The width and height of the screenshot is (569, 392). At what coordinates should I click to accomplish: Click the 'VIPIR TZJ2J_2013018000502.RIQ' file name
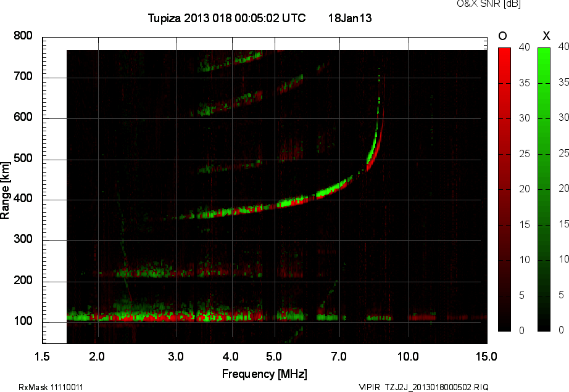pyautogui.click(x=423, y=387)
